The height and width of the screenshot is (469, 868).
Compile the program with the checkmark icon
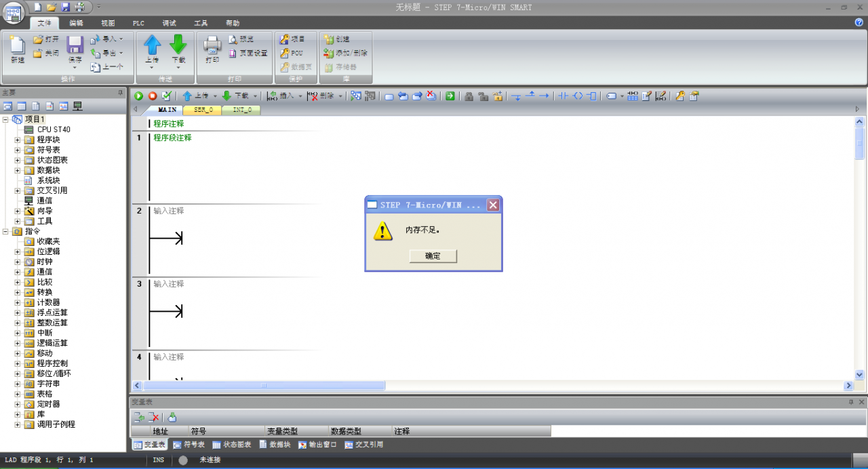[x=167, y=96]
